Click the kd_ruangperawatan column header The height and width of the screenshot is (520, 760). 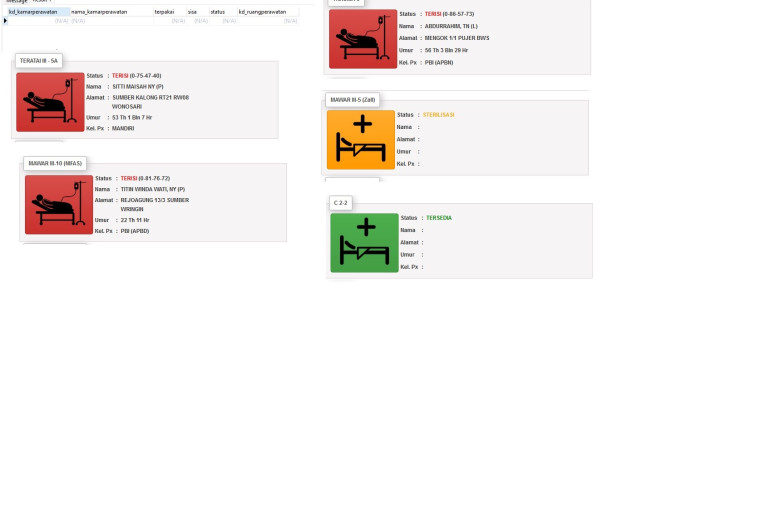268,12
